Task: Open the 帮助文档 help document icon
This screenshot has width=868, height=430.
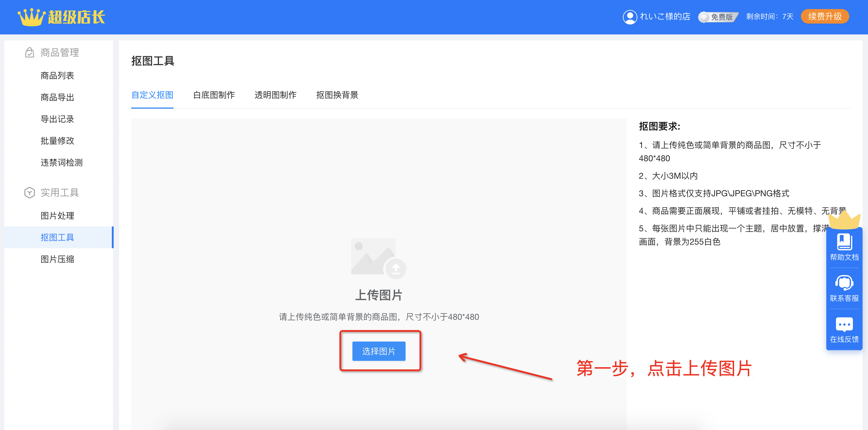Action: point(844,242)
